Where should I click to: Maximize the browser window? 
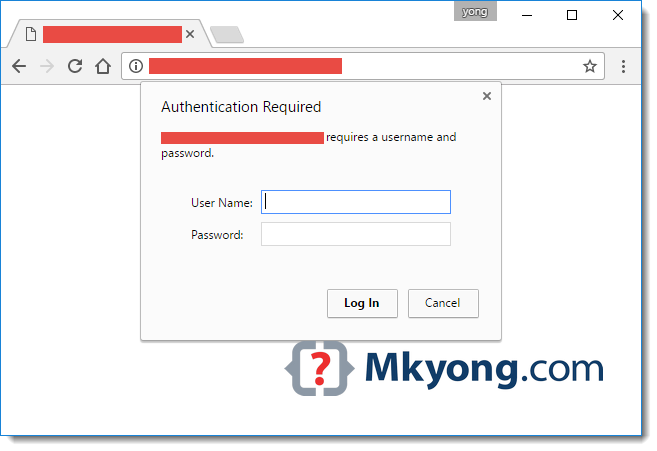click(x=572, y=15)
